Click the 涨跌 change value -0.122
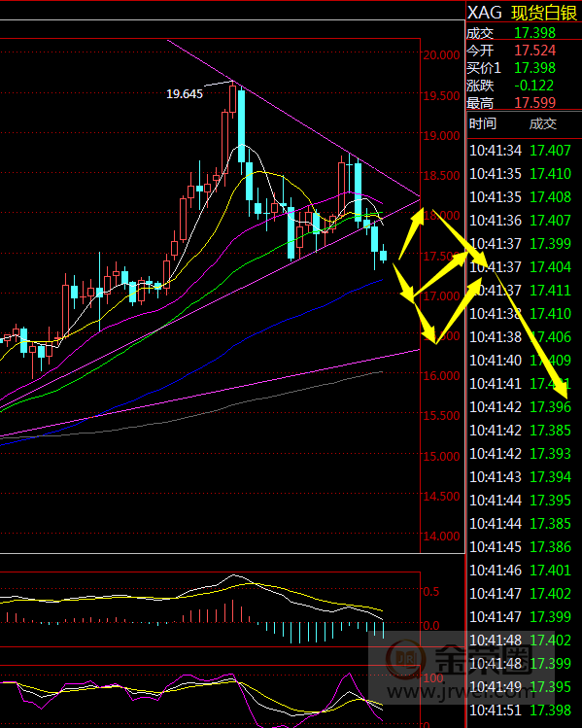 pyautogui.click(x=533, y=86)
